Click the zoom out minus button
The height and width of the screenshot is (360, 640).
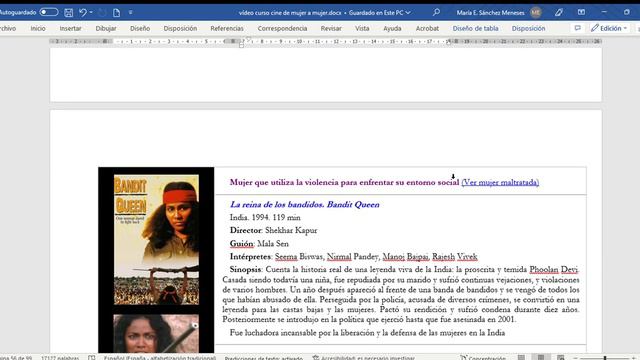pyautogui.click(x=576, y=358)
